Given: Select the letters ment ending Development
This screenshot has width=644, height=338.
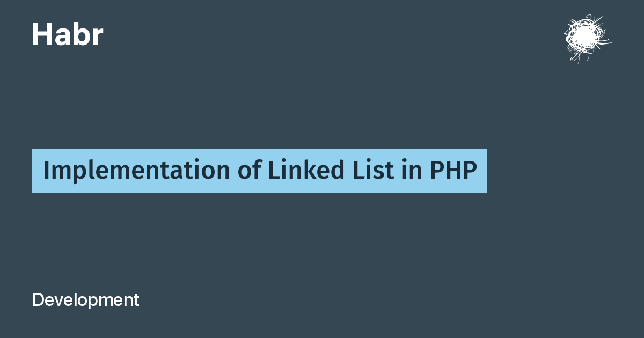Looking at the screenshot, I should coord(124,300).
